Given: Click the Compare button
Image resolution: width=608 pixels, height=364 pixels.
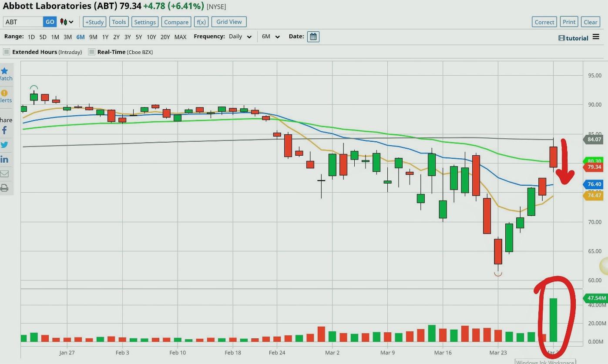Looking at the screenshot, I should click(176, 22).
